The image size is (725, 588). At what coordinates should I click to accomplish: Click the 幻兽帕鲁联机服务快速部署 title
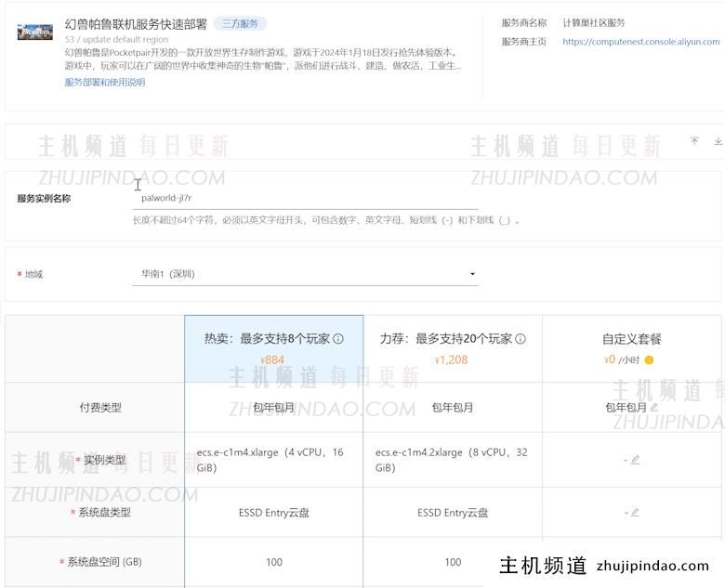tap(136, 24)
